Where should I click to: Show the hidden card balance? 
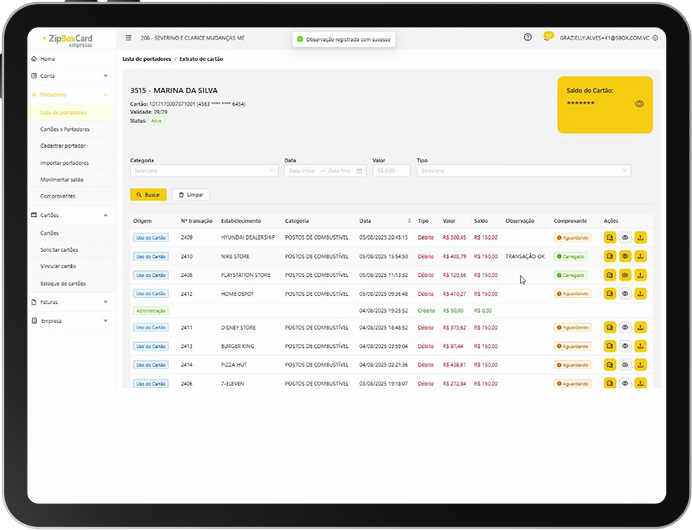coord(639,104)
